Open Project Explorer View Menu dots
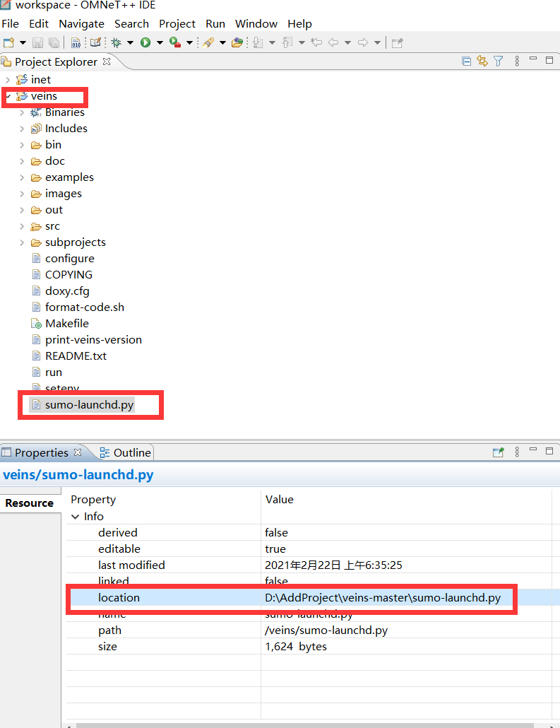 pyautogui.click(x=517, y=61)
